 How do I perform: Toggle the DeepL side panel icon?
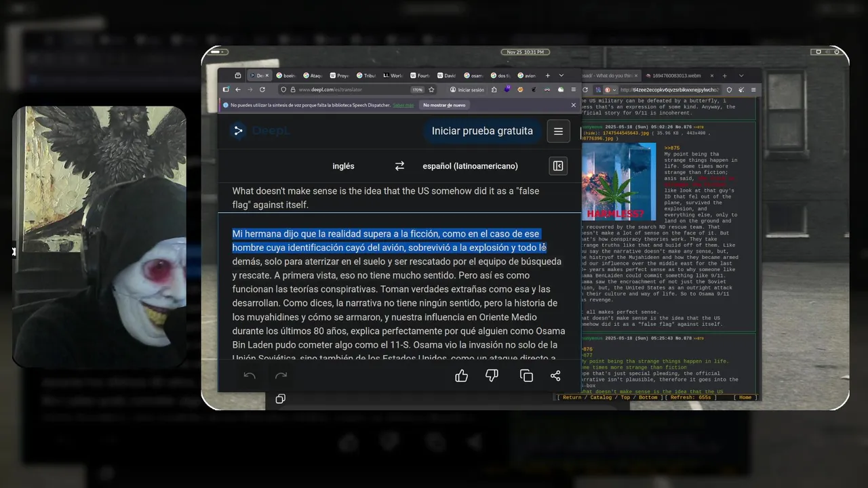tap(558, 166)
